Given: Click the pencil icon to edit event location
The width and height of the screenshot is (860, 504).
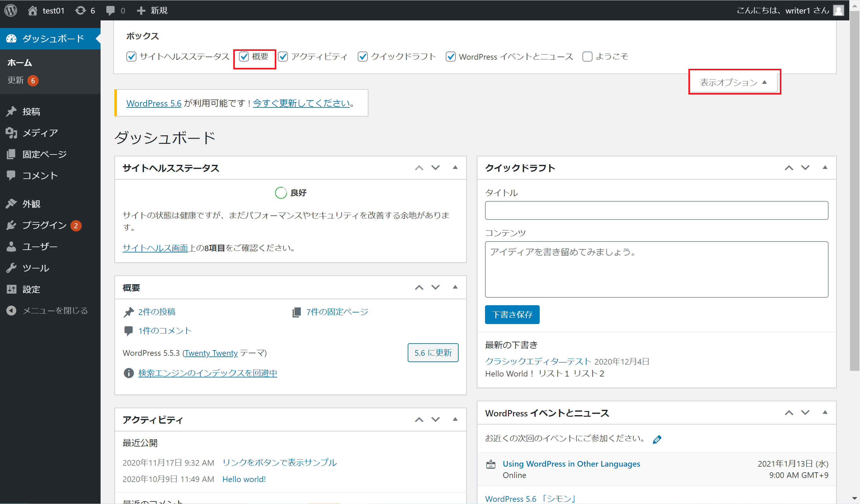Looking at the screenshot, I should [x=657, y=439].
